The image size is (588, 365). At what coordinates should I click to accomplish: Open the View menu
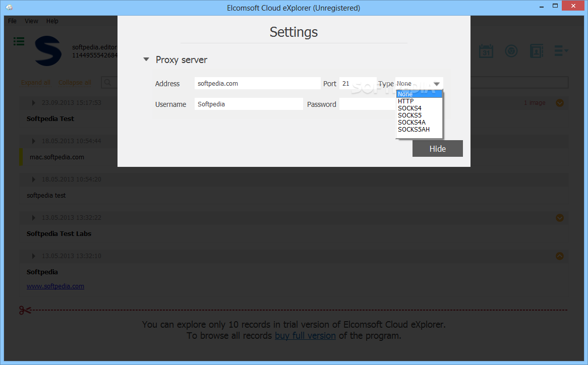31,21
